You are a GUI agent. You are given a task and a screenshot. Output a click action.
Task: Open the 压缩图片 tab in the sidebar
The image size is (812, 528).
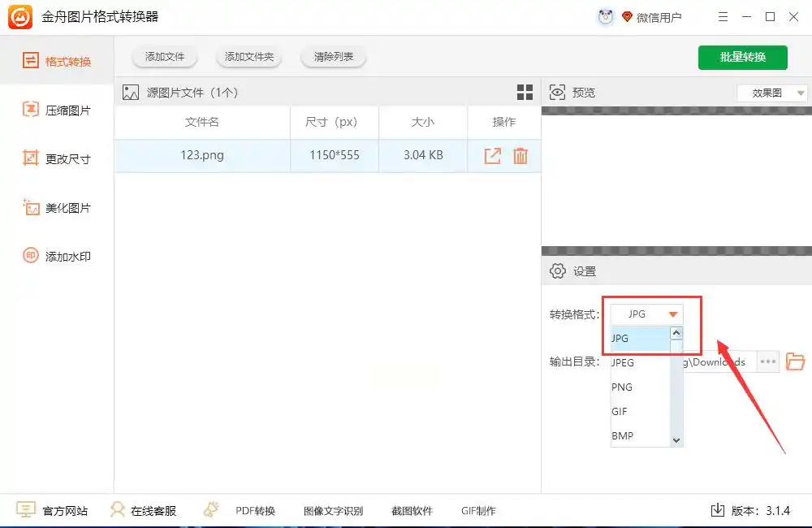57,110
